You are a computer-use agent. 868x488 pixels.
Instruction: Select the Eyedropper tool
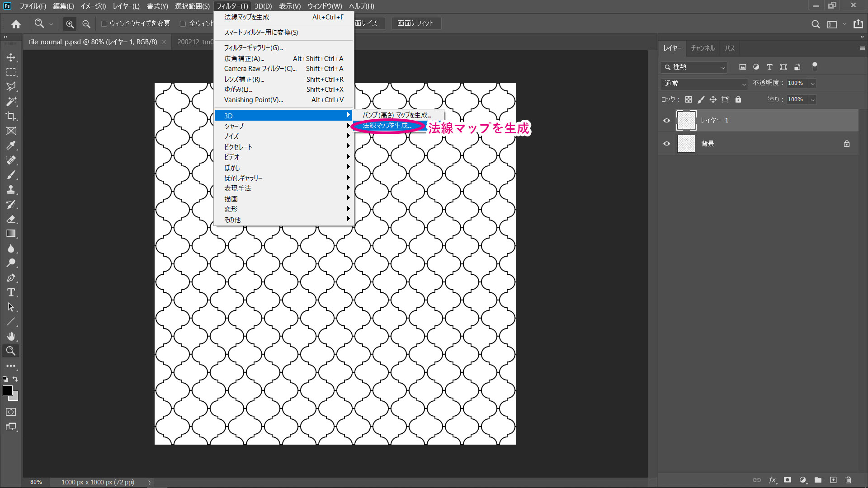click(11, 145)
